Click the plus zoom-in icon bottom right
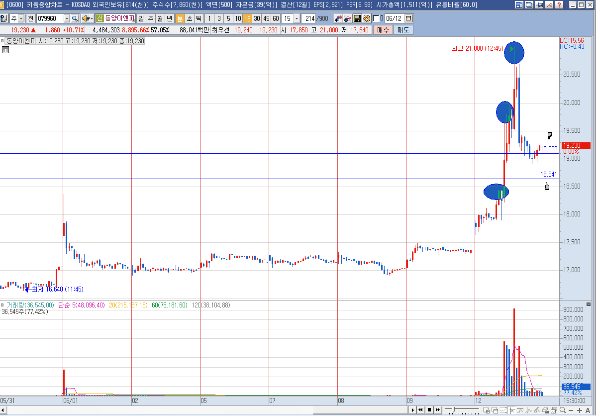Screen dimensions: 600x418 click(579, 410)
